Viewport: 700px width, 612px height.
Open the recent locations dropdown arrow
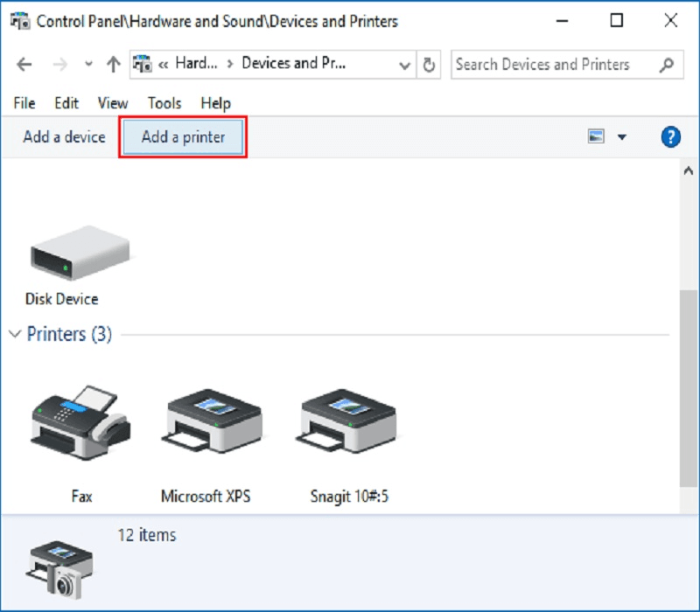pyautogui.click(x=89, y=64)
